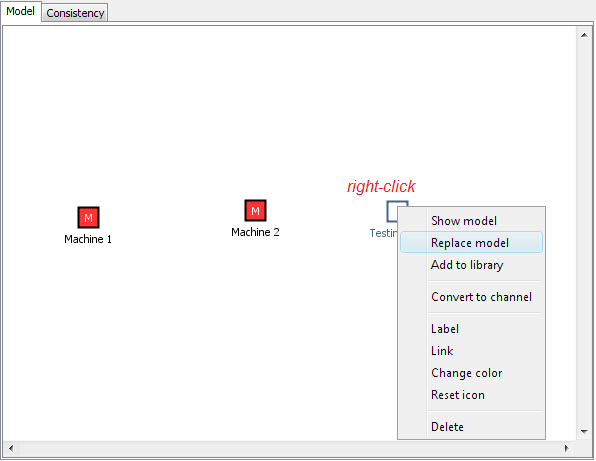Image resolution: width=596 pixels, height=461 pixels.
Task: Select the red Machine 1 icon
Action: click(x=88, y=217)
